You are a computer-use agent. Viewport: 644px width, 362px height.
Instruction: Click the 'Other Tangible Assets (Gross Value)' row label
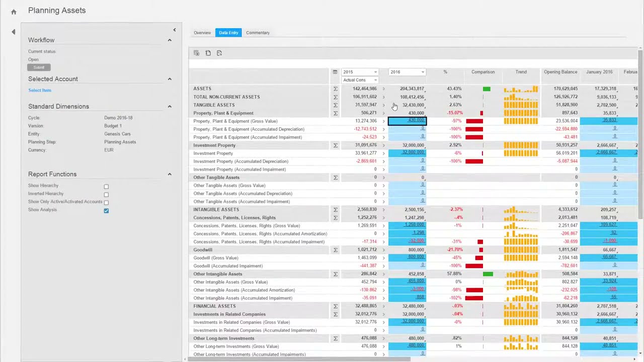pos(229,186)
